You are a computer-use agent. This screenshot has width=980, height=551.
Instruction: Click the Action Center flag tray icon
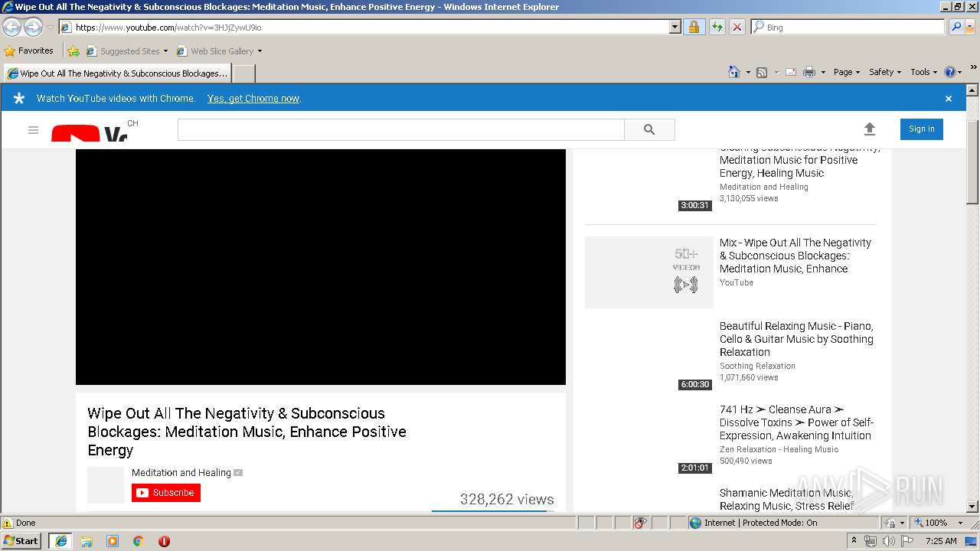(907, 541)
